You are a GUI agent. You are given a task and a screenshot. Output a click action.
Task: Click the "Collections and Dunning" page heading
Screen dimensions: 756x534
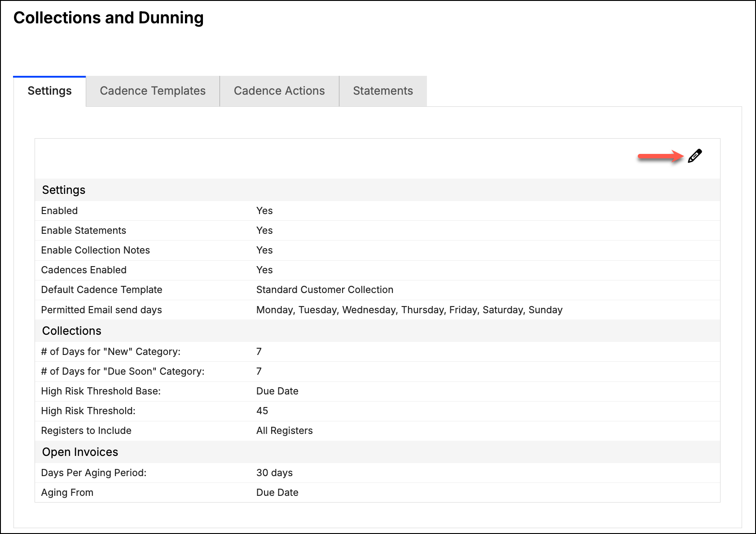(x=109, y=18)
